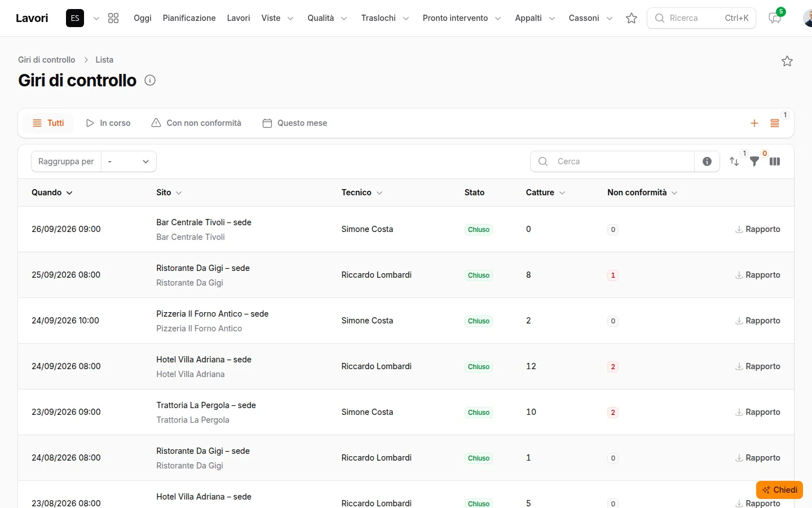Expand the Pronto intervento menu
Viewport: 812px width, 508px height.
click(x=462, y=18)
